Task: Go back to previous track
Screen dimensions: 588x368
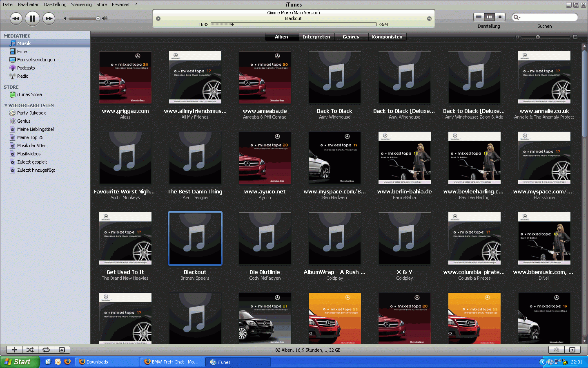Action: tap(16, 18)
